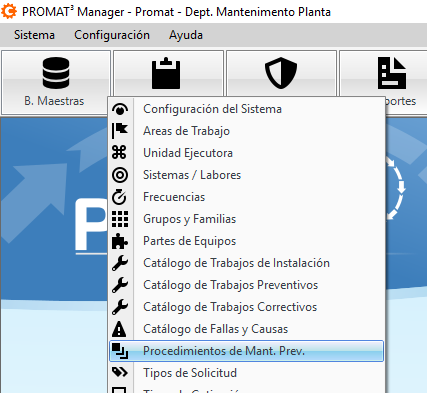The height and width of the screenshot is (393, 427).
Task: Click stacked squares icon beside Procedimientos de Mant. Prev.
Action: coord(120,351)
